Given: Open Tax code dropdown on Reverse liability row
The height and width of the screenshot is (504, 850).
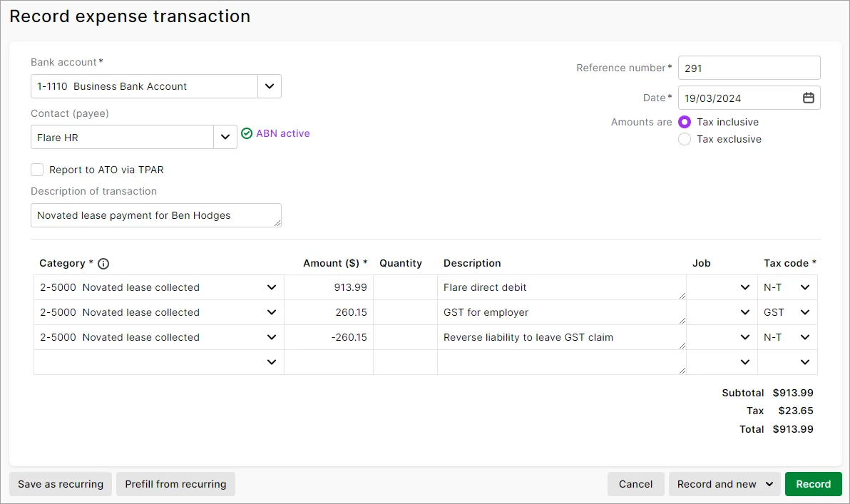Looking at the screenshot, I should (805, 337).
